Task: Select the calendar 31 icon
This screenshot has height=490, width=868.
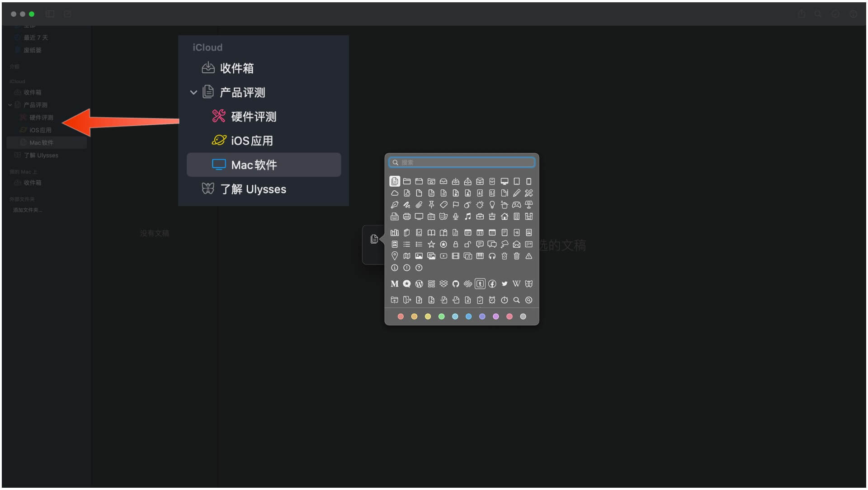Action: click(480, 233)
